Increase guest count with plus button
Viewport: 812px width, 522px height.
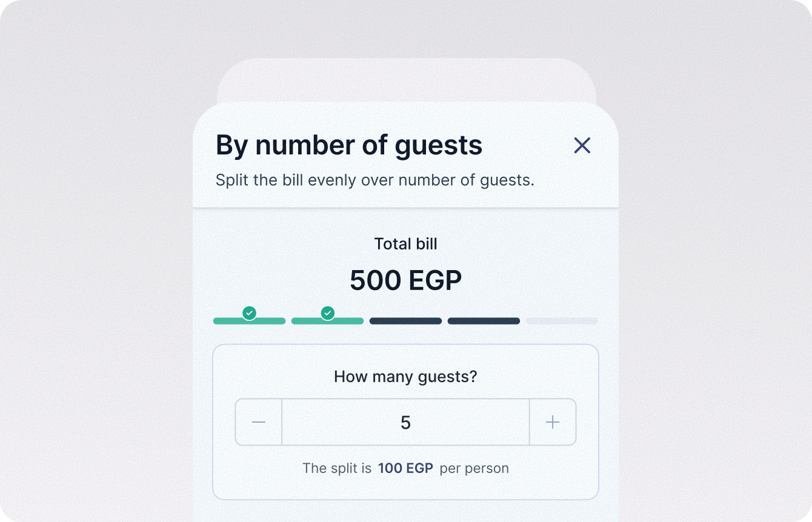tap(553, 422)
